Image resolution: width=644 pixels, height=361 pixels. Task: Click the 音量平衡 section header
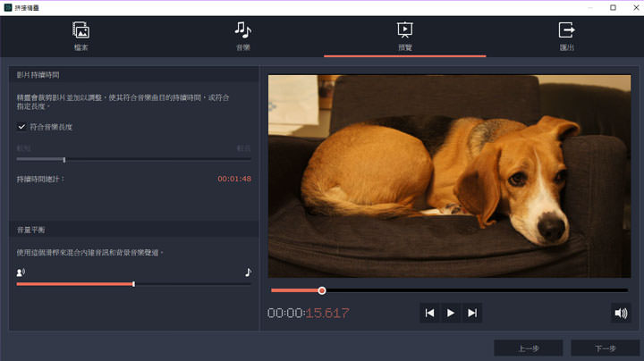click(x=134, y=230)
